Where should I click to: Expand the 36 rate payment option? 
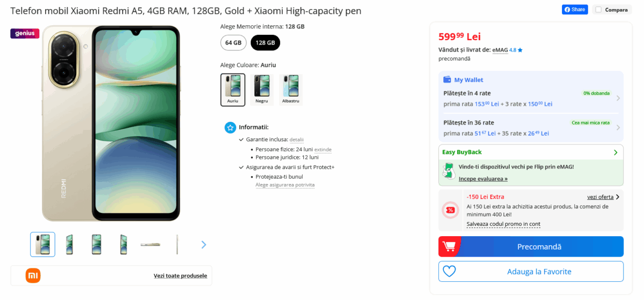coord(618,128)
